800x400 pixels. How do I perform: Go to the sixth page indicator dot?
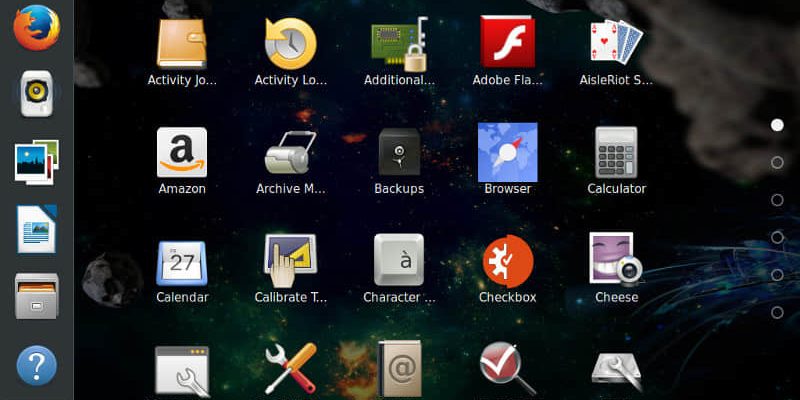pyautogui.click(x=777, y=312)
